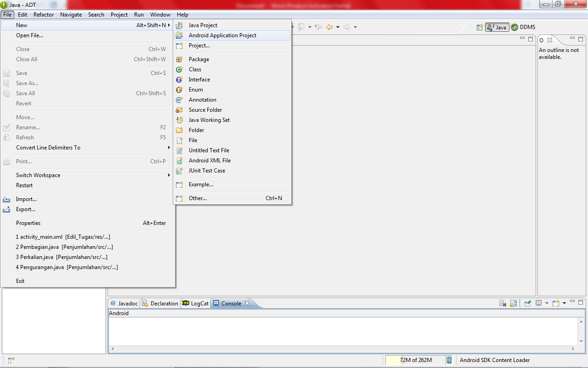Switch to the DDMS perspective
Viewport: 588px width, 368px height.
pyautogui.click(x=523, y=27)
